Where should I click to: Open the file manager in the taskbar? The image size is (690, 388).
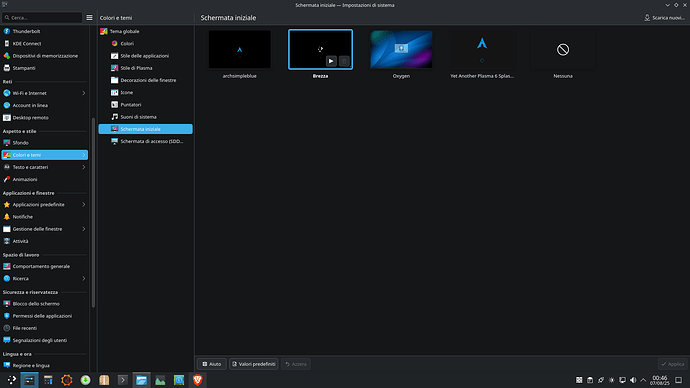coord(141,380)
